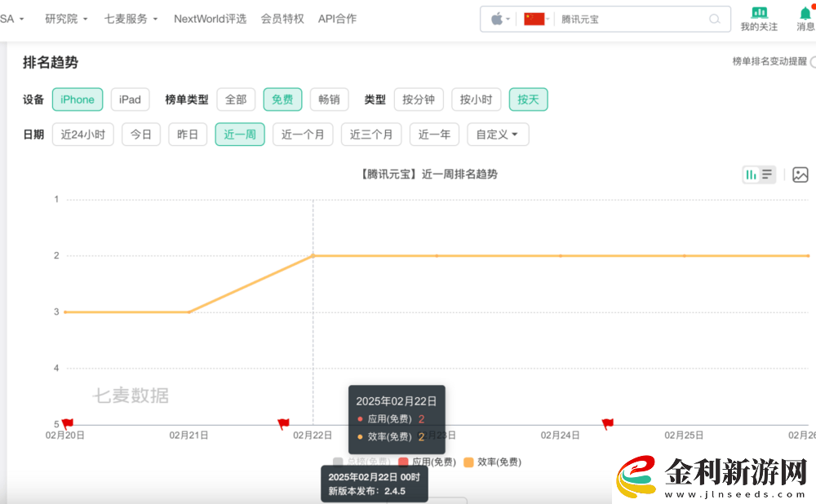The image size is (816, 504).
Task: Choose 近一周 date range
Action: 240,135
